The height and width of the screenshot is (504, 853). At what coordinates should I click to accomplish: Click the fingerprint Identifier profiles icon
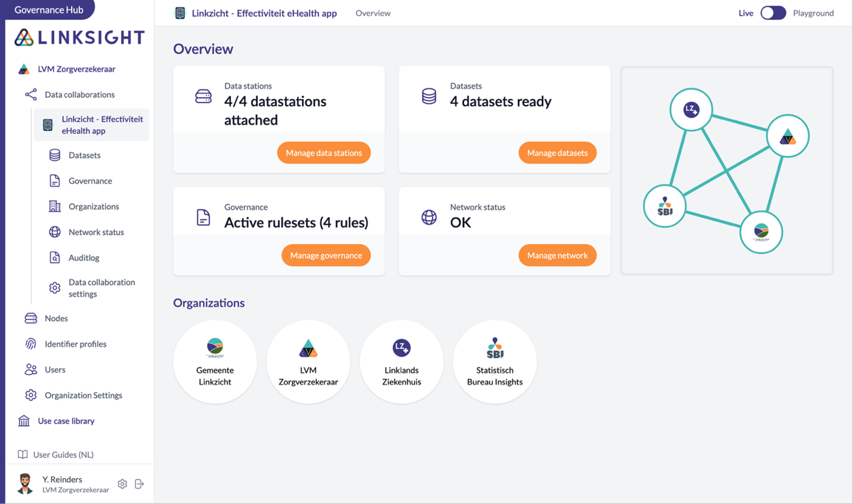(31, 344)
